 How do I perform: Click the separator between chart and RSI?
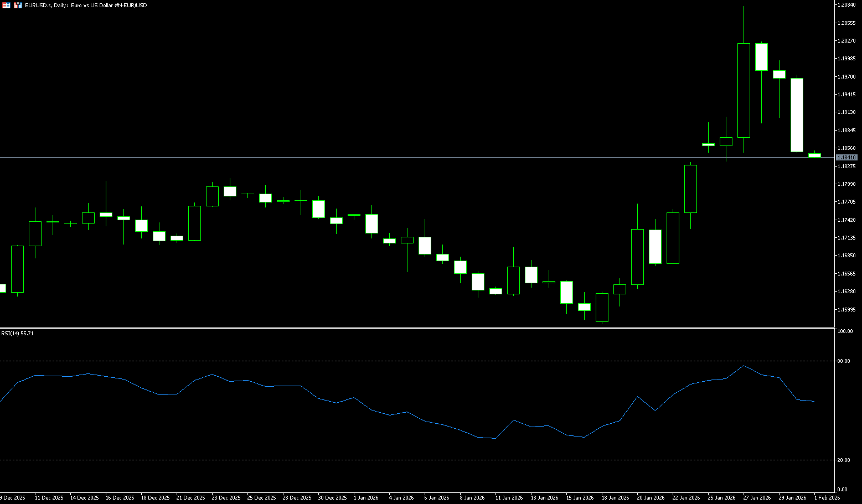click(x=415, y=328)
